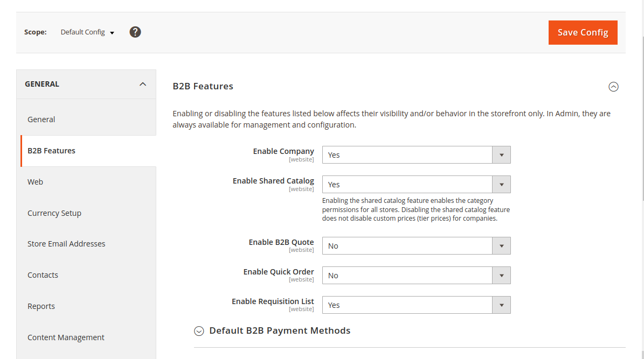The image size is (644, 359).
Task: Open the Reports configuration tab
Action: click(41, 306)
